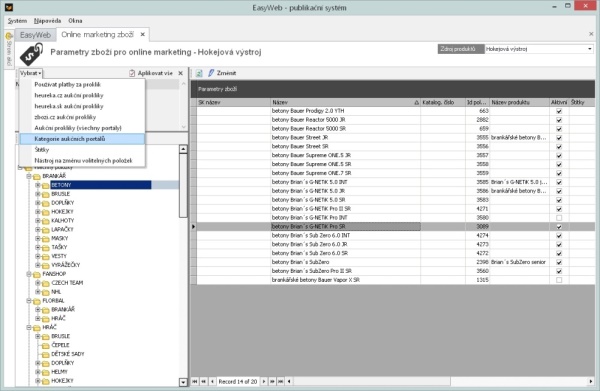Open the Strom akcí side panel

tap(9, 50)
